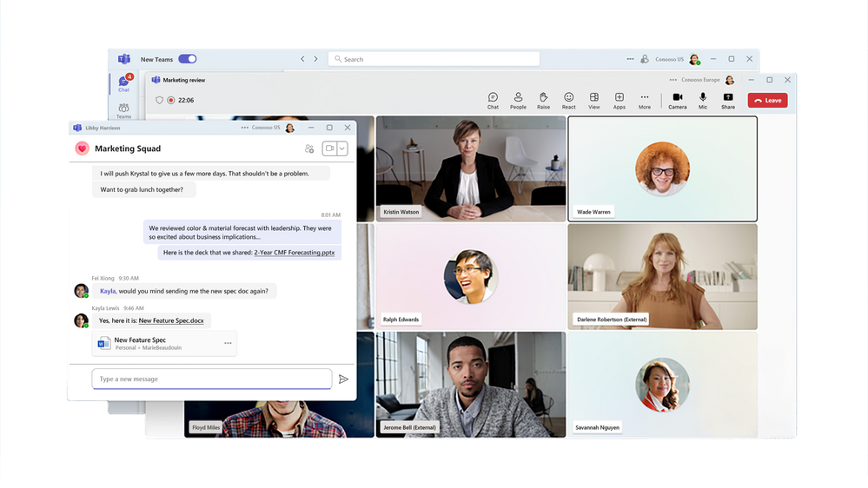Switch to the Chat tab in sidebar

[123, 82]
